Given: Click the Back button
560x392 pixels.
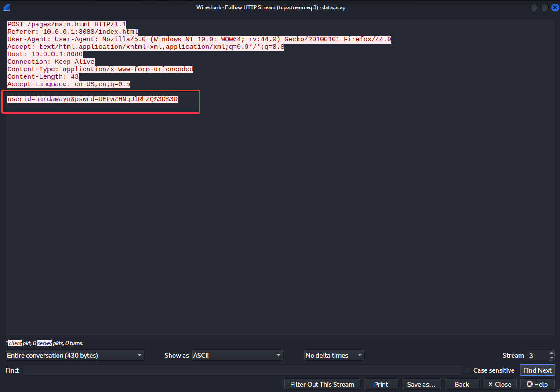Looking at the screenshot, I should [462, 385].
